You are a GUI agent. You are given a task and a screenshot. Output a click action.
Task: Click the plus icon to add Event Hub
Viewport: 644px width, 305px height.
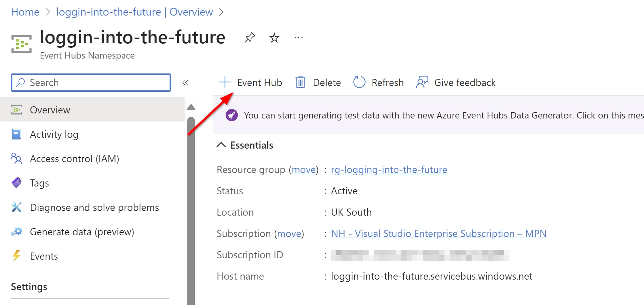(x=225, y=82)
